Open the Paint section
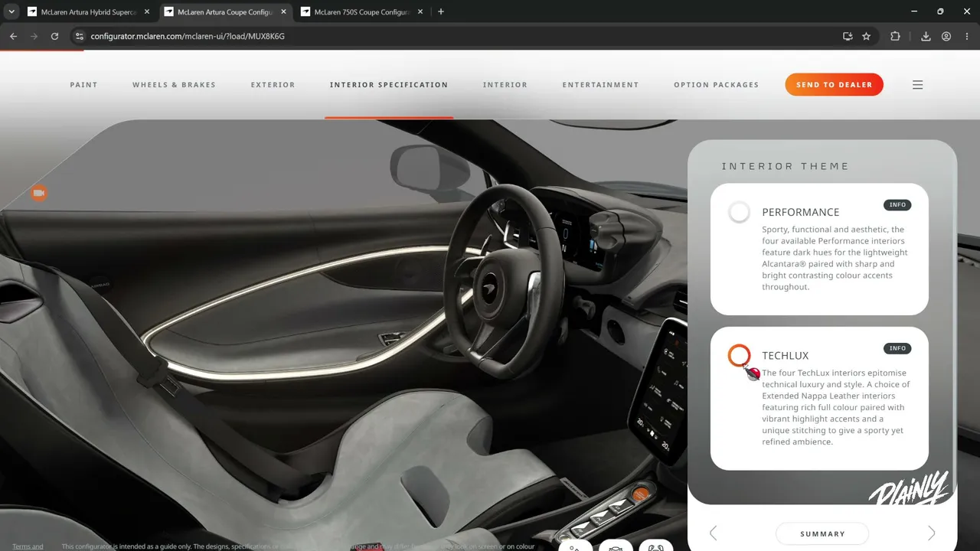Screen dimensions: 980x551 (83, 85)
